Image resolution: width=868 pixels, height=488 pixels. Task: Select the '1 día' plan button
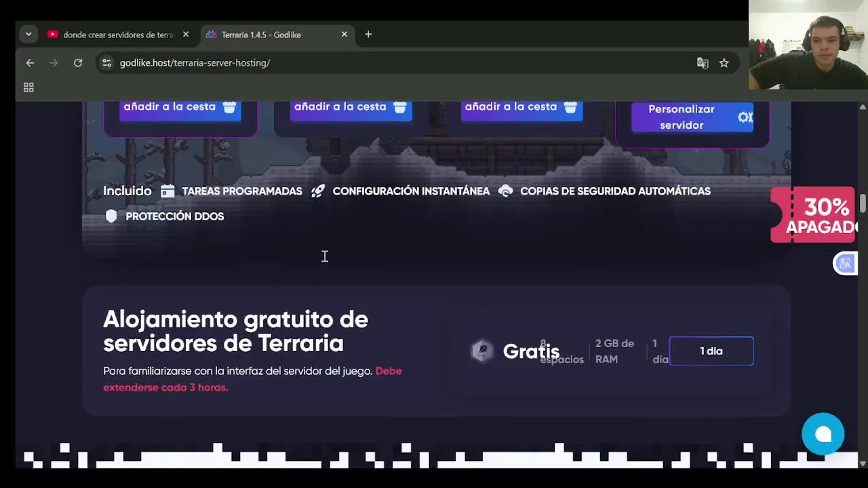[x=711, y=351]
